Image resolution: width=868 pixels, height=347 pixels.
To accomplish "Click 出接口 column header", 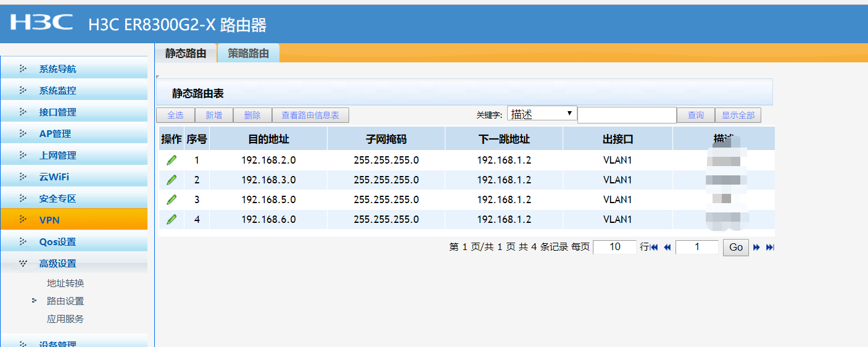I will (618, 140).
